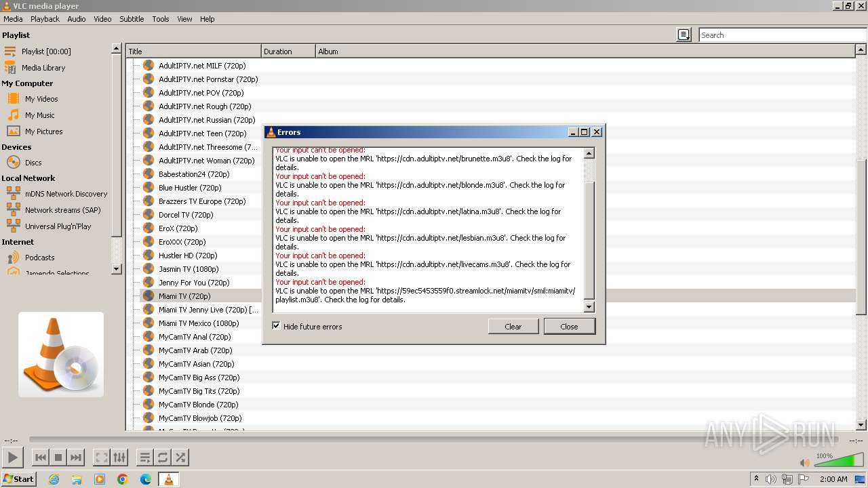Skip to next media item
Image resolution: width=868 pixels, height=488 pixels.
point(76,457)
